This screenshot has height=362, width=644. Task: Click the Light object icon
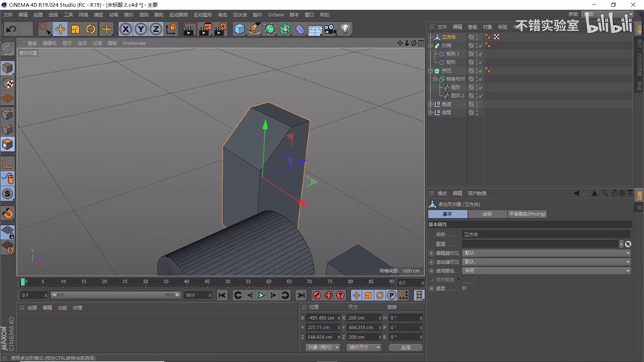coord(346,29)
